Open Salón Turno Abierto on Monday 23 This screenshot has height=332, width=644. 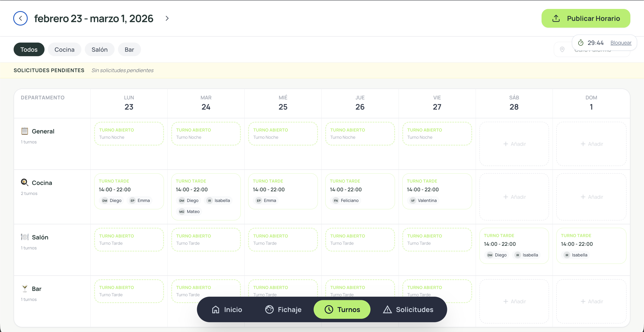[x=129, y=240]
